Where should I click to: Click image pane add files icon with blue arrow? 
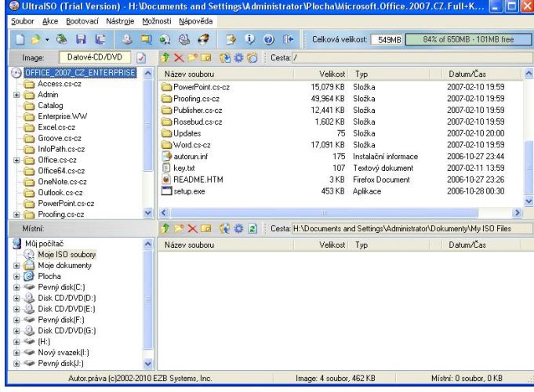pyautogui.click(x=225, y=58)
